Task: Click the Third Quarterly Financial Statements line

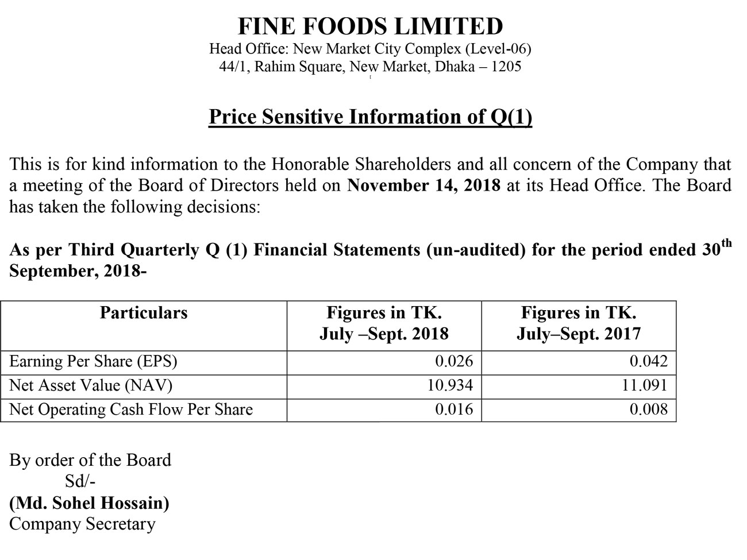Action: tap(370, 250)
